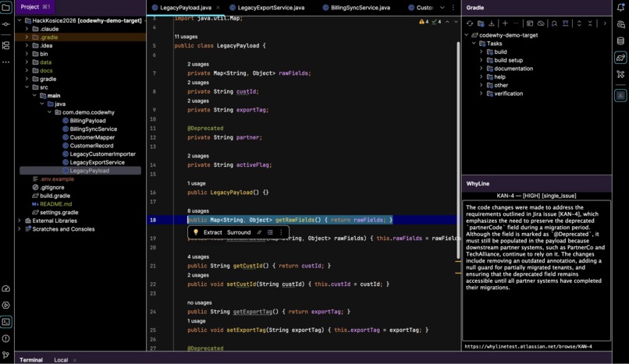Show more Gradle toolbar actions chevron
The width and height of the screenshot is (629, 364).
click(x=605, y=23)
